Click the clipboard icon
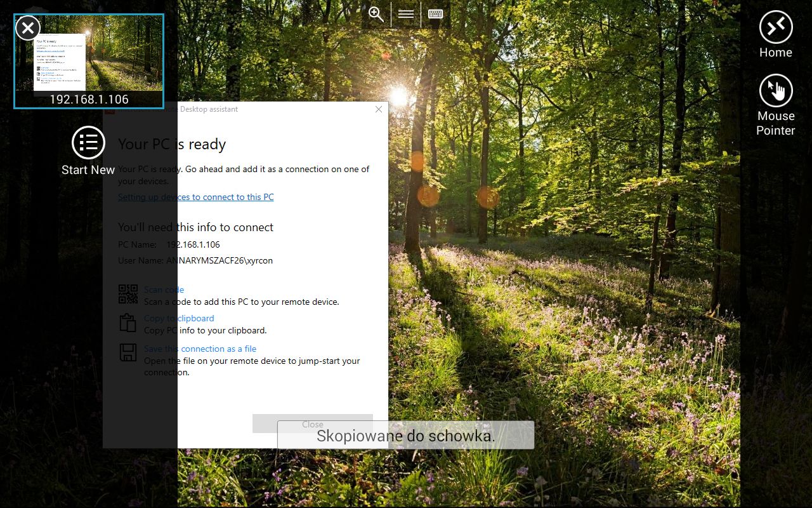812x508 pixels. click(x=128, y=323)
